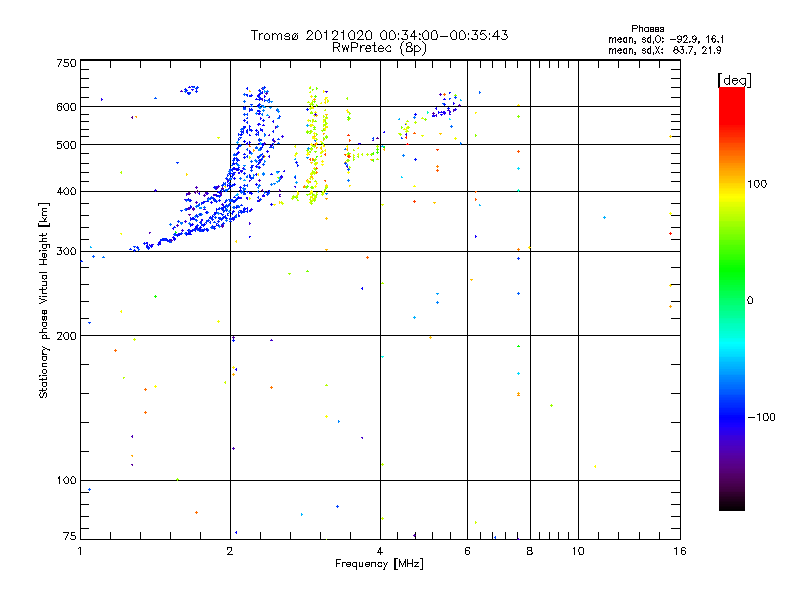Click the '6' frequency tick label
Screen dimensions: 800x600
point(467,551)
